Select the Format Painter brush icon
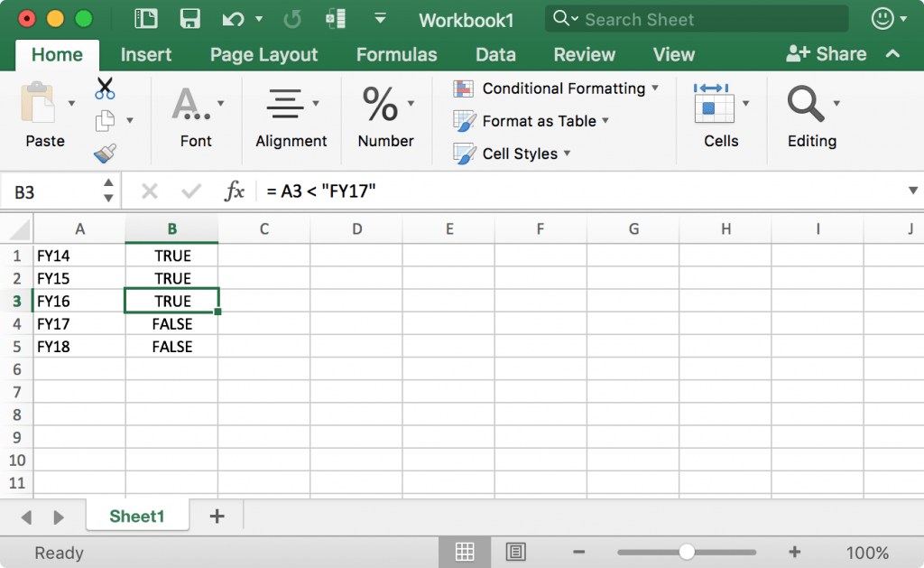 102,153
